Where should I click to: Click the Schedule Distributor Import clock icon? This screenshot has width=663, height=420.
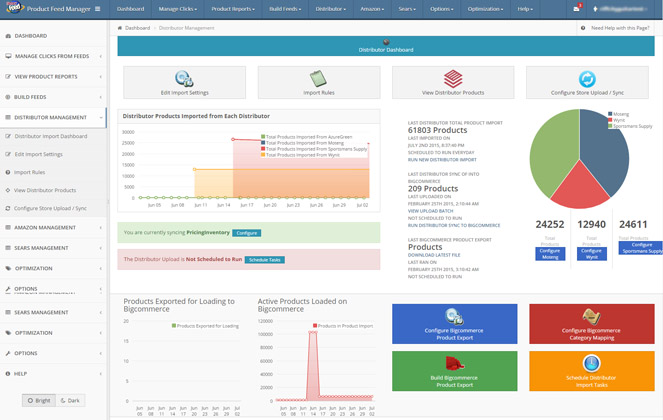pos(591,363)
